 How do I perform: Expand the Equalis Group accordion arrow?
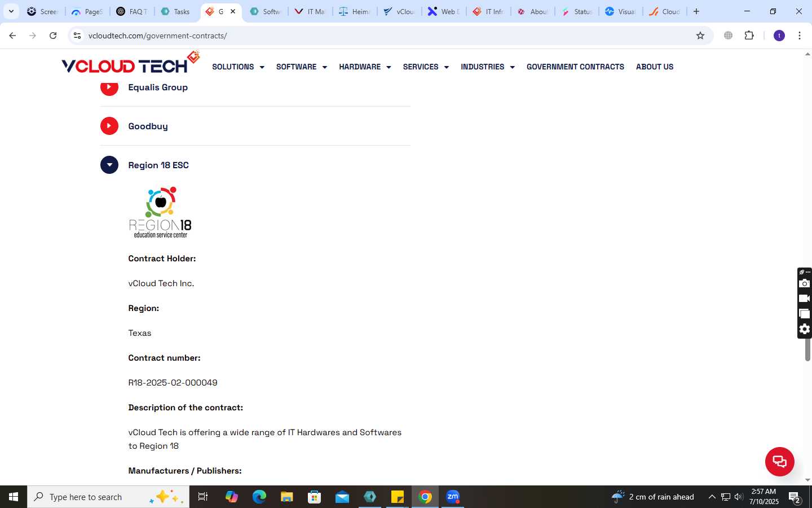point(109,87)
